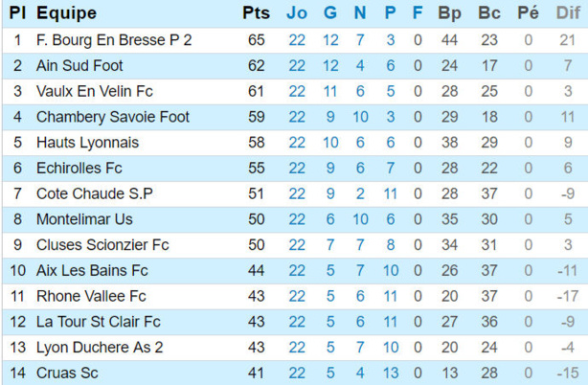The height and width of the screenshot is (385, 588).
Task: Open Hauts Lyonnais team entry
Action: [87, 143]
